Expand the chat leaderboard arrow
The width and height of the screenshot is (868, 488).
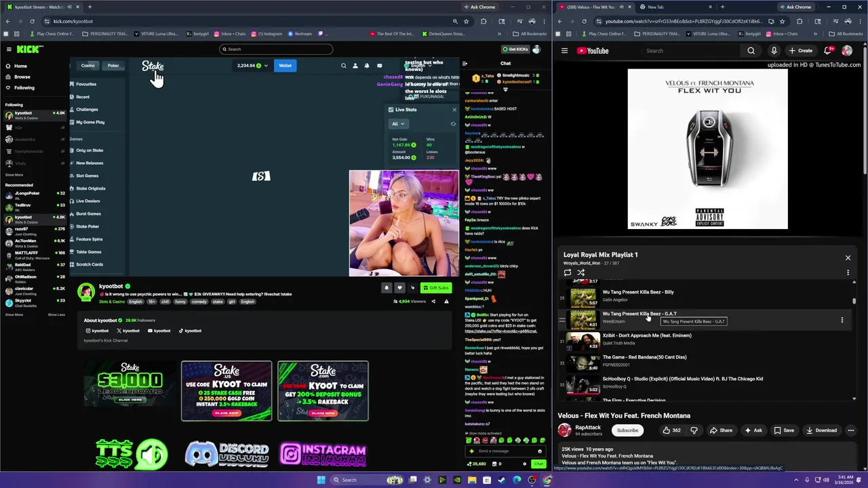point(505,89)
